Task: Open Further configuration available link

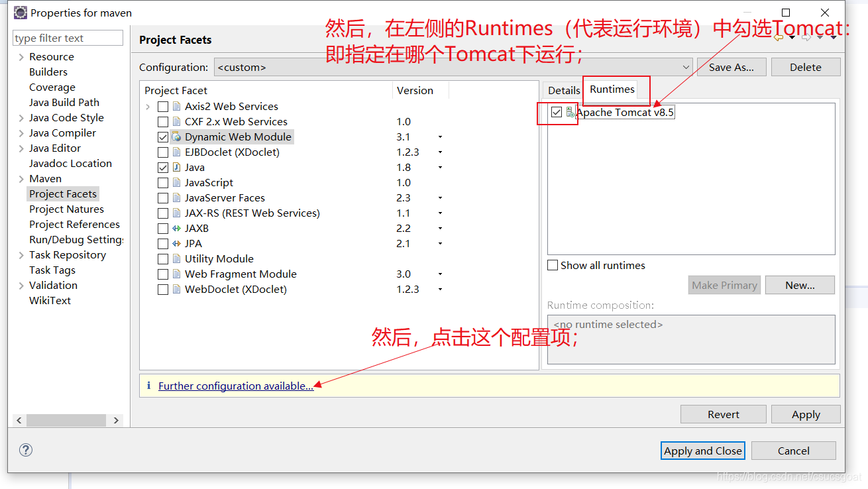Action: tap(236, 386)
